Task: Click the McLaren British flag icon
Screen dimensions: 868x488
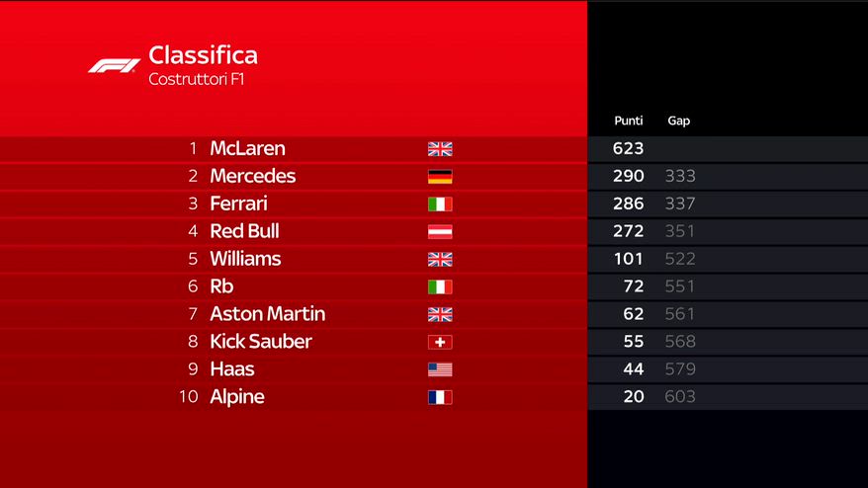Action: tap(440, 149)
